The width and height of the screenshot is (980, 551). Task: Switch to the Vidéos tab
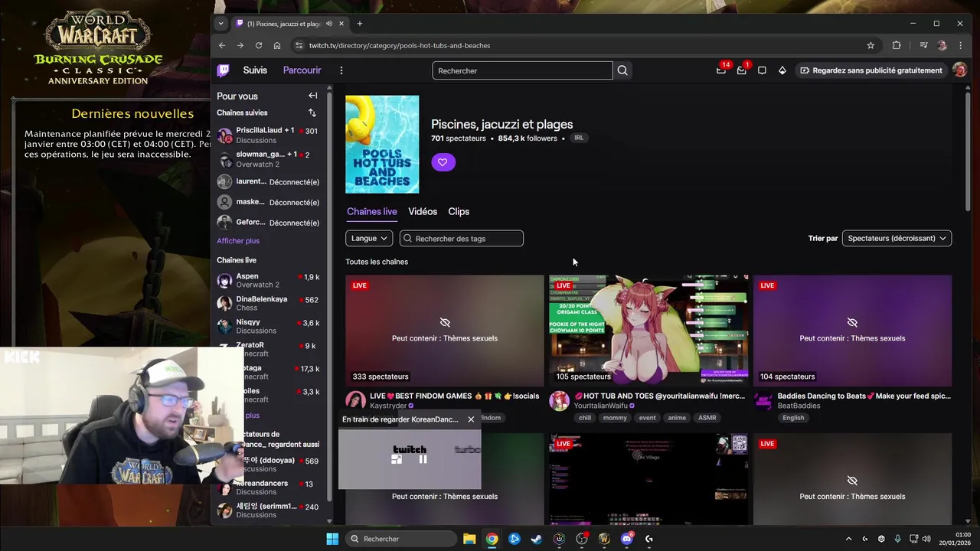point(423,212)
